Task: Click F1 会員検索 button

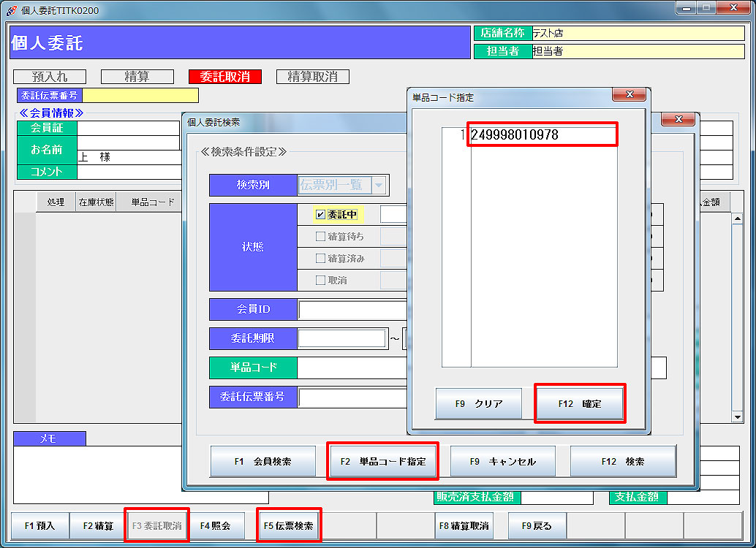Action: [262, 461]
